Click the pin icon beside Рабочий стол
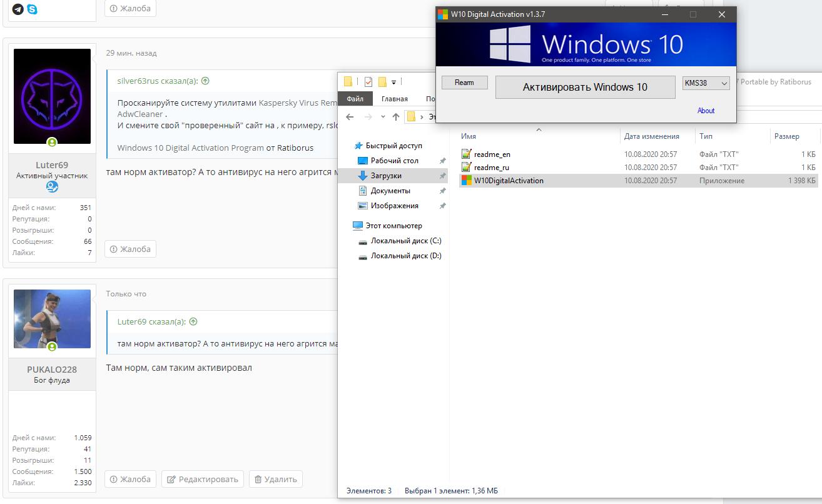 coord(442,161)
